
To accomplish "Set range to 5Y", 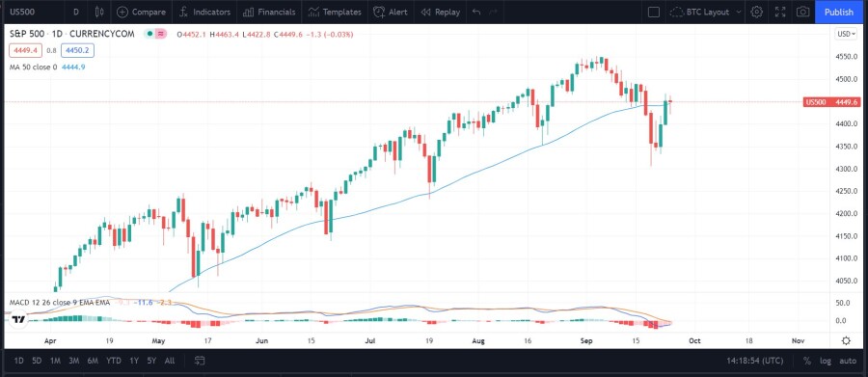I will 151,361.
